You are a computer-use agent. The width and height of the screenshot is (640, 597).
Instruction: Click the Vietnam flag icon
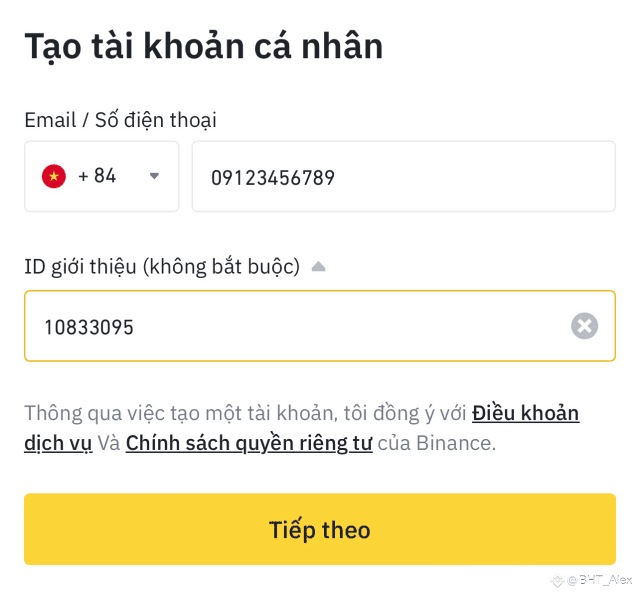pos(53,176)
